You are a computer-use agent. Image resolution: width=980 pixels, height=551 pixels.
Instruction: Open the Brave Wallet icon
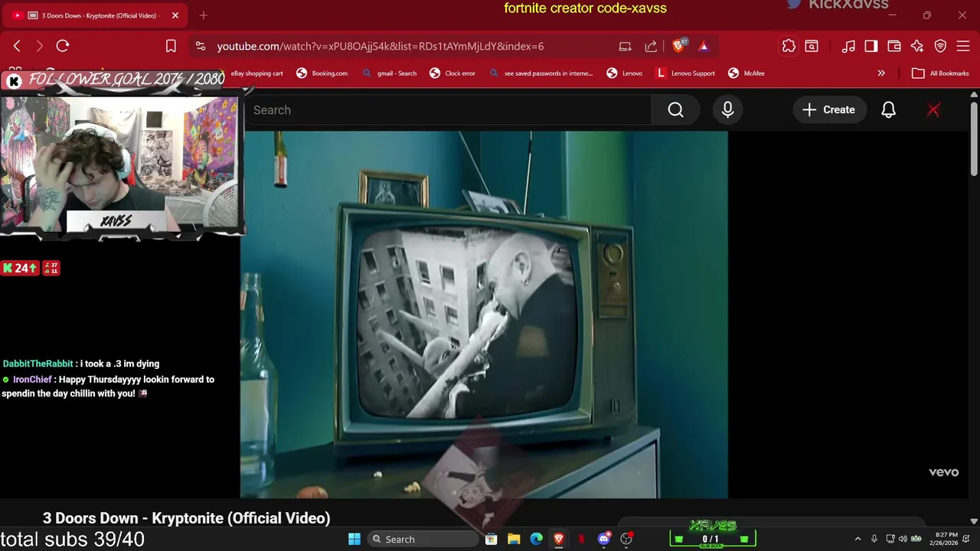point(894,46)
